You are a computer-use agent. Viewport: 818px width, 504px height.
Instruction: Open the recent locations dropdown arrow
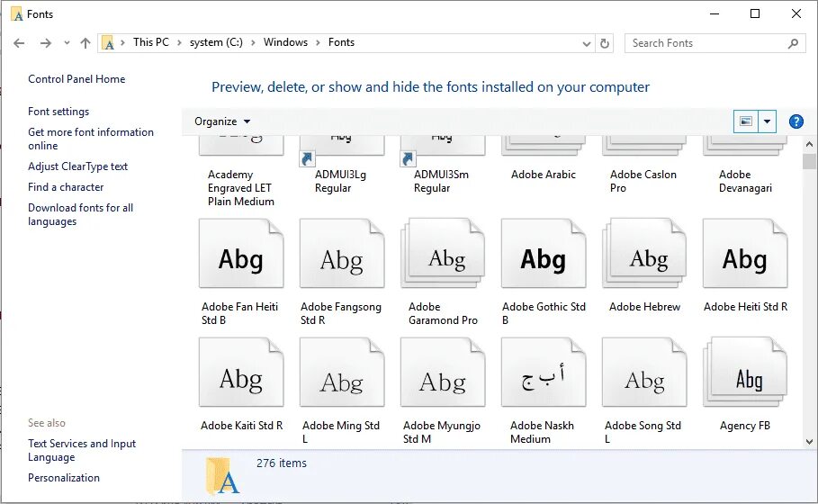pos(67,43)
